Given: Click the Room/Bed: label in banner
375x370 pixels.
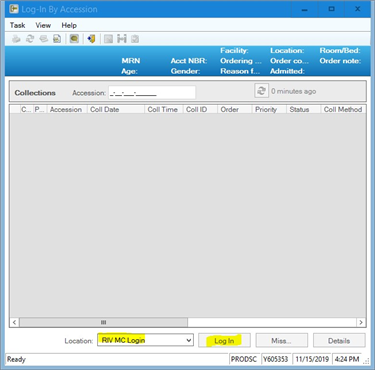Looking at the screenshot, I should click(340, 51).
